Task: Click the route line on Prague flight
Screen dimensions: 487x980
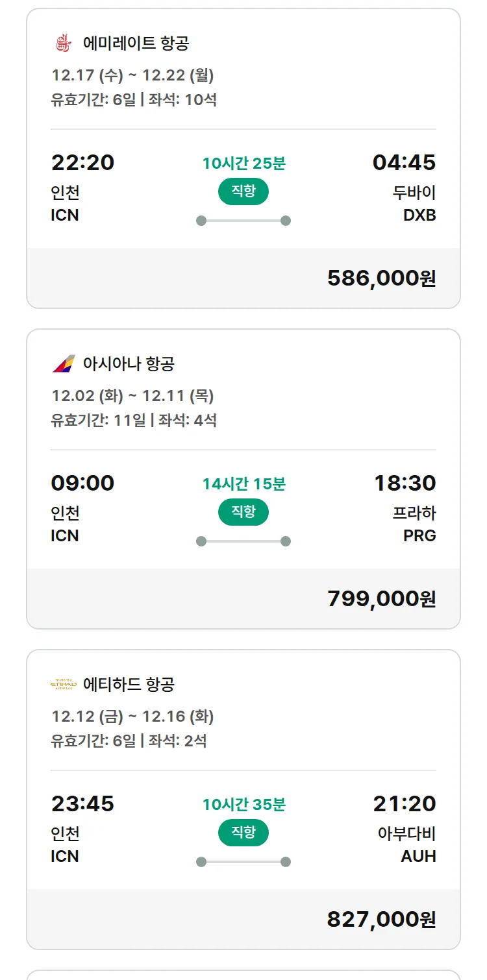Action: (243, 541)
